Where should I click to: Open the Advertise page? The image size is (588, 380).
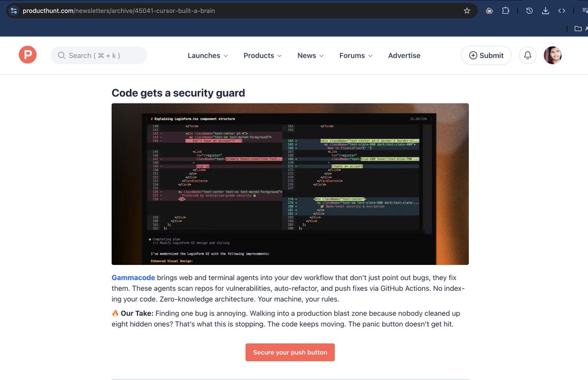tap(404, 56)
